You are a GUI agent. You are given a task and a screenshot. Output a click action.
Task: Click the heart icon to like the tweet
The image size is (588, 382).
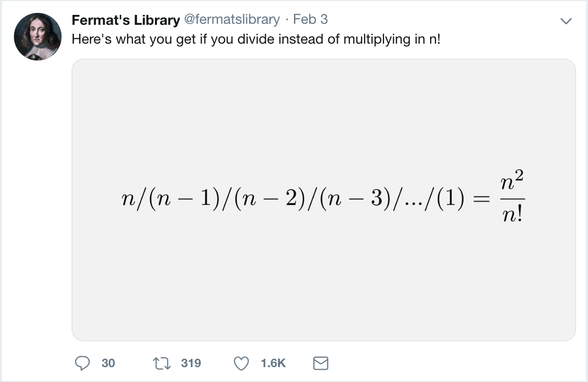click(241, 363)
